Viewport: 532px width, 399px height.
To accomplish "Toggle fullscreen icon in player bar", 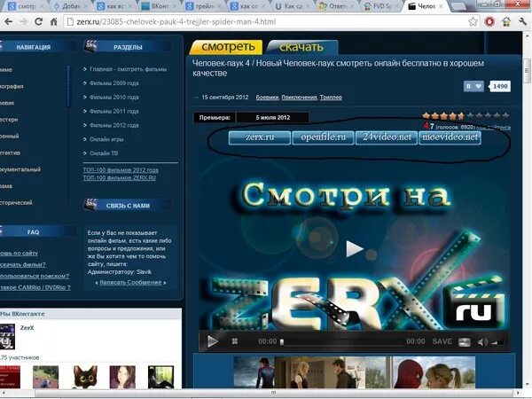I will [464, 341].
